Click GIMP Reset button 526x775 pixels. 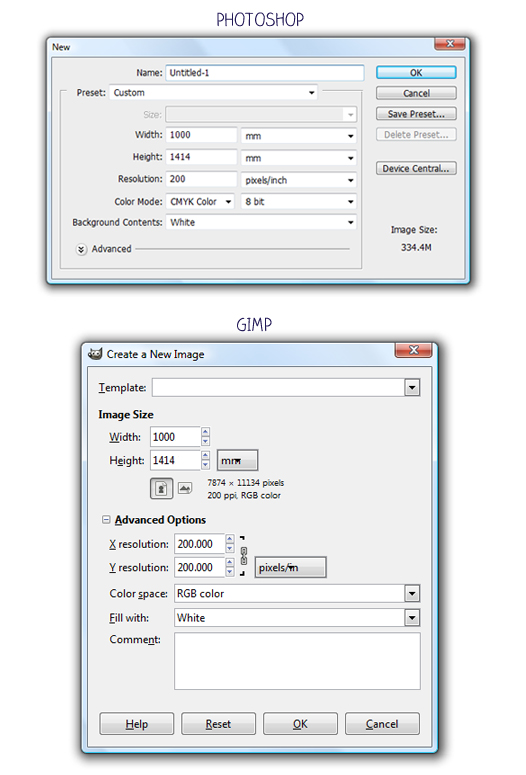click(x=218, y=724)
